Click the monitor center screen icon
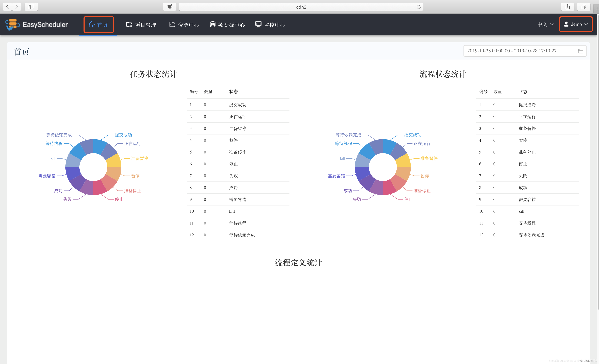The image size is (599, 364). click(258, 24)
